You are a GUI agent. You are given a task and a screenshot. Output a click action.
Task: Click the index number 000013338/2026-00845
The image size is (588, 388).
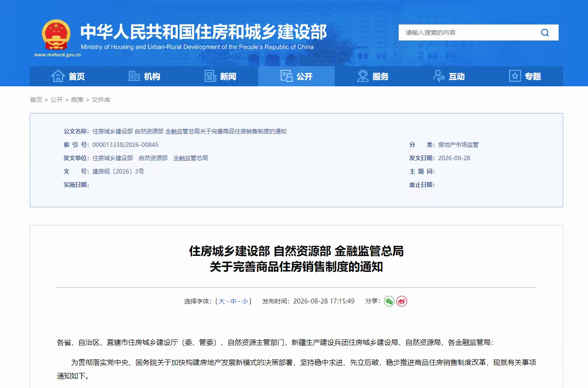pos(125,145)
